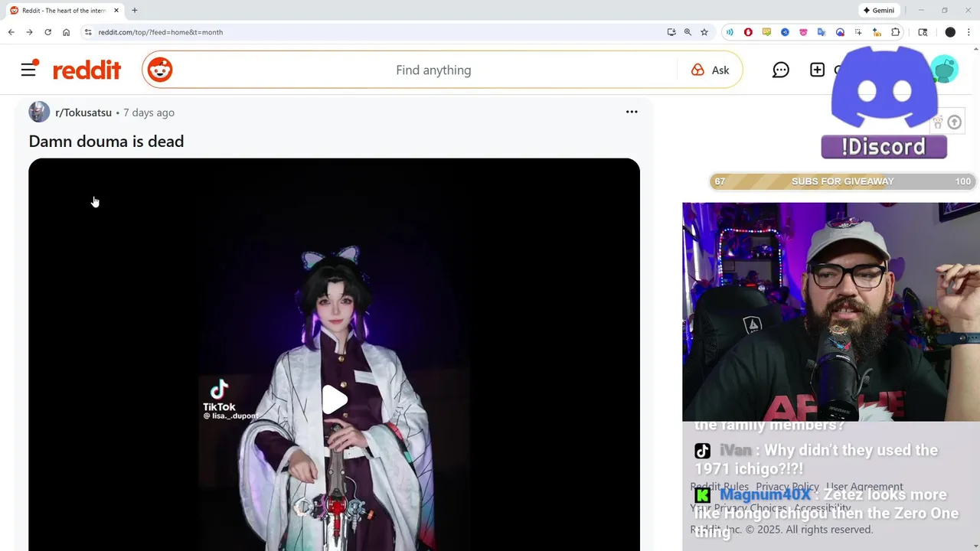Bookmark this page with star icon
The height and width of the screenshot is (551, 980).
click(704, 32)
